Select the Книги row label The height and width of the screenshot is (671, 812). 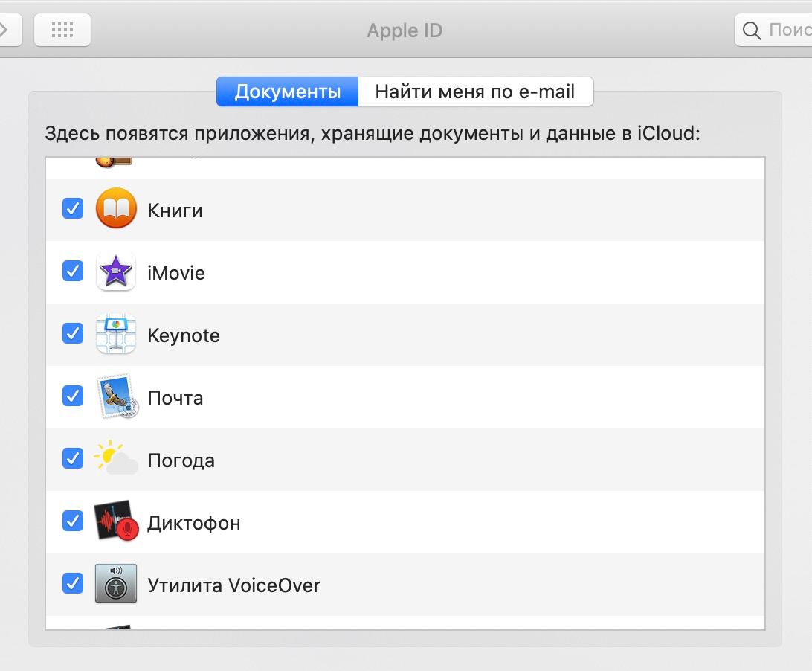point(175,211)
